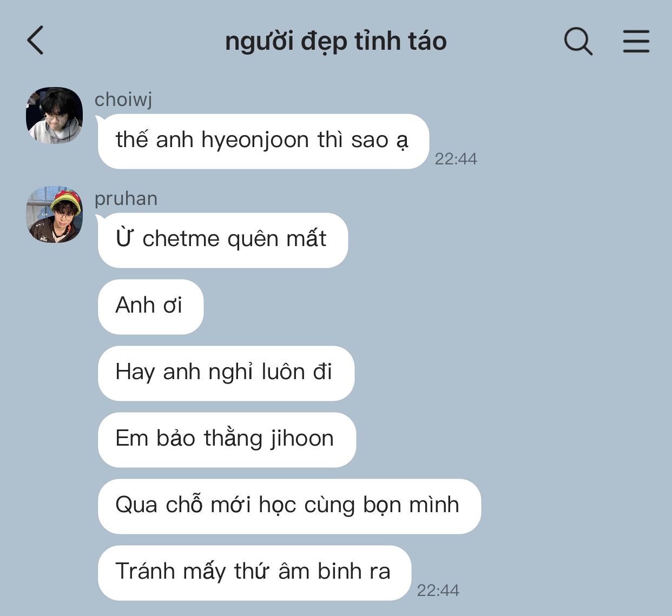Tap the word jihoon in pruhan's message
Screen dimensions: 672x616
pos(302,439)
